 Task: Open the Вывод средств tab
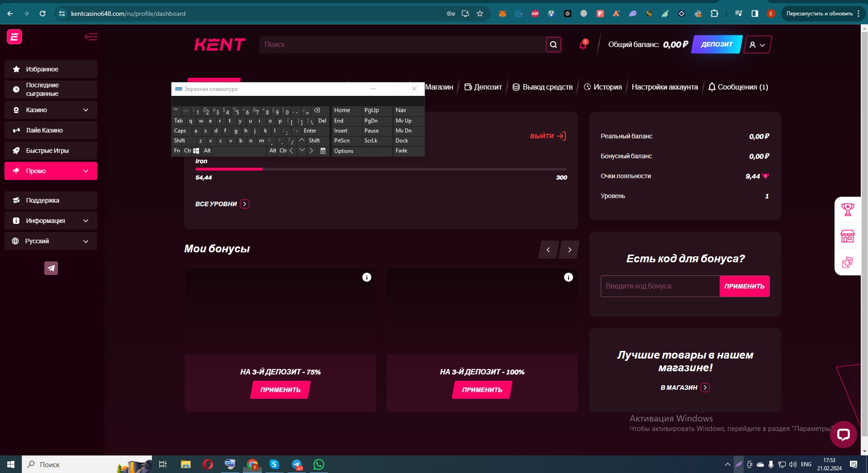(x=542, y=87)
